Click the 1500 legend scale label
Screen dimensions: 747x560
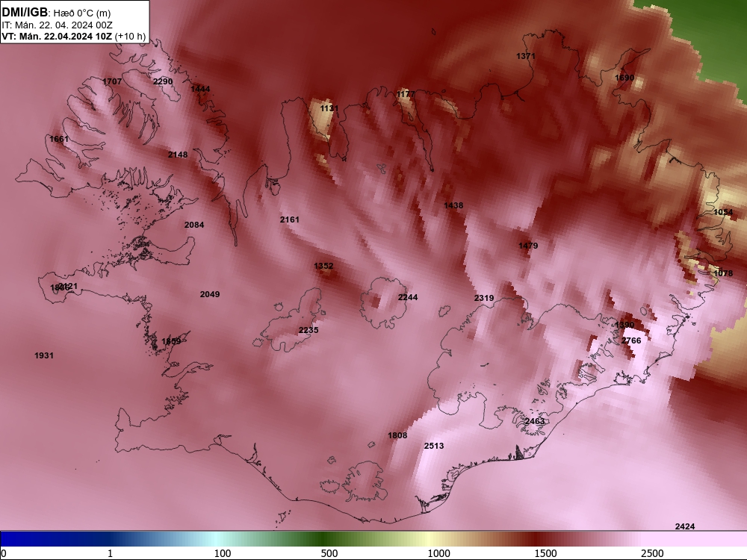click(x=545, y=553)
